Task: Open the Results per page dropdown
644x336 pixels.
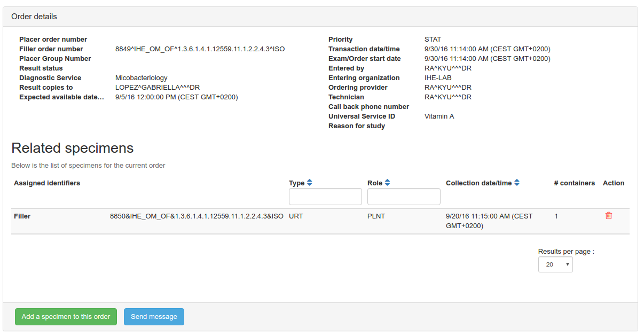Action: 555,264
